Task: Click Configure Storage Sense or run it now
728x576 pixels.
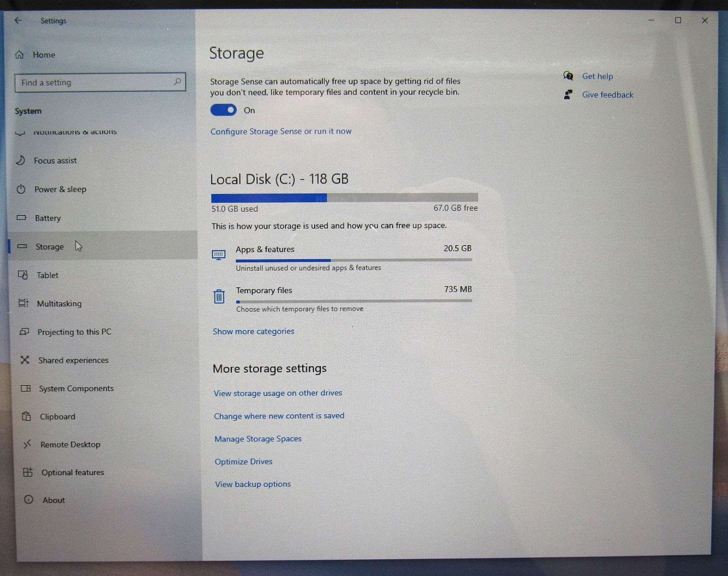Action: point(281,131)
